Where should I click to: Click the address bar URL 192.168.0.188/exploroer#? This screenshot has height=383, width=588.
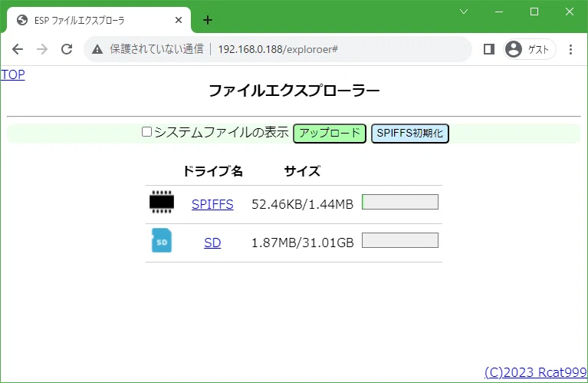(278, 49)
